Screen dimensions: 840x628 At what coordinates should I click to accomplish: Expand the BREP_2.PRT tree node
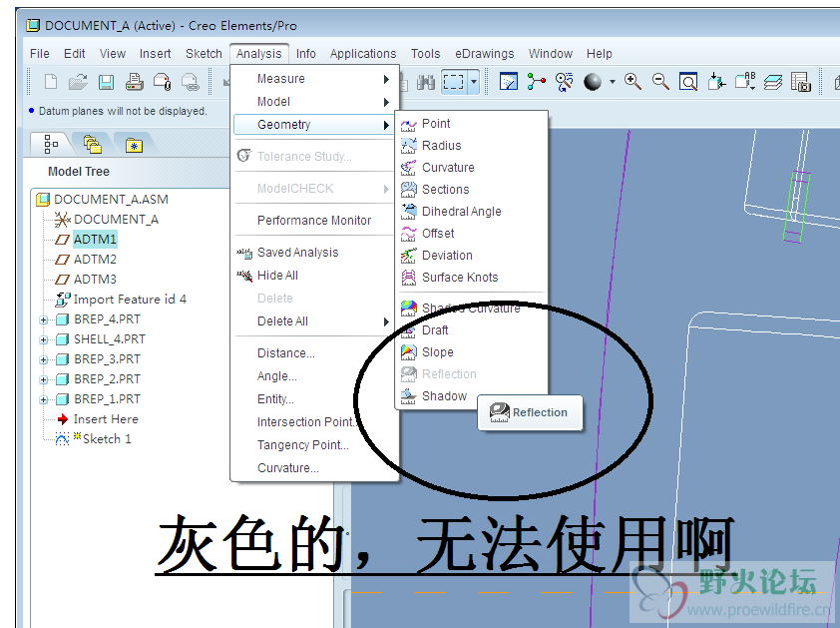(44, 379)
